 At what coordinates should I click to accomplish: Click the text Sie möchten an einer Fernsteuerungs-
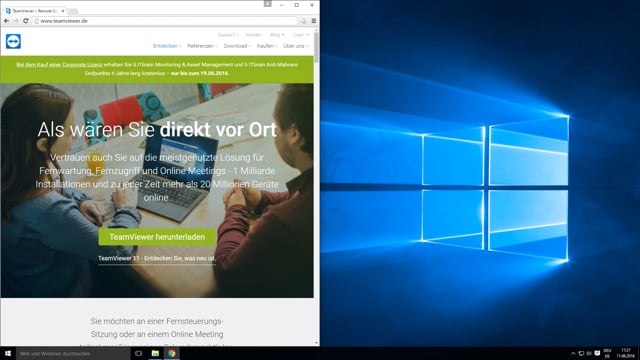157,321
